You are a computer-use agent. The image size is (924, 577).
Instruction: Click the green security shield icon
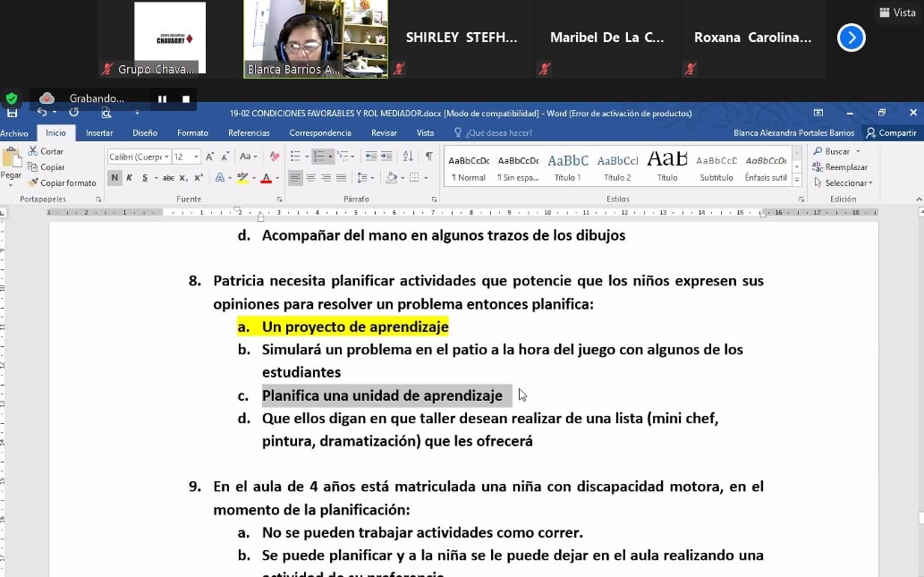click(12, 98)
